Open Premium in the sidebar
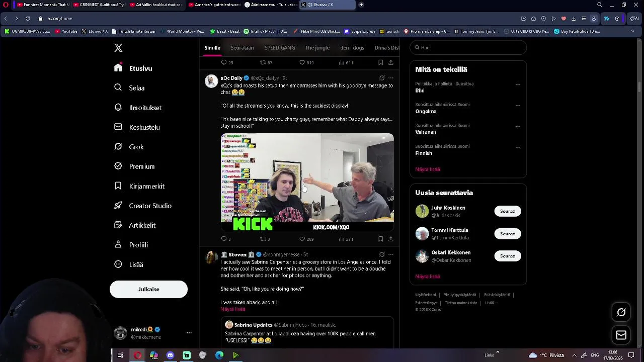The width and height of the screenshot is (644, 362). point(134,166)
